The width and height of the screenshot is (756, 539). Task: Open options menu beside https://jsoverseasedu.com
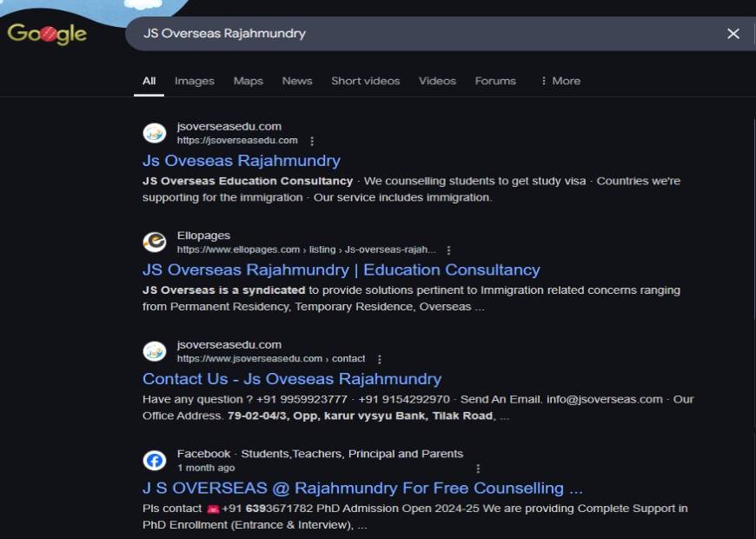click(x=312, y=141)
